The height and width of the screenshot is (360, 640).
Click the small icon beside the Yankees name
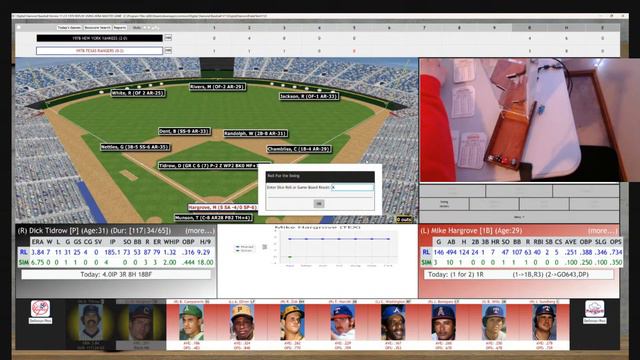[x=168, y=38]
